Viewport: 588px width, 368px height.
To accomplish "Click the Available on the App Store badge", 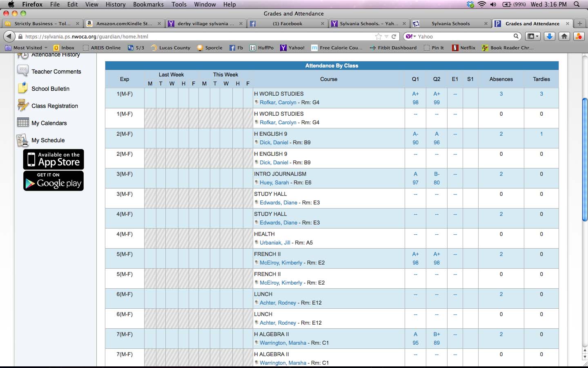I will 53,159.
